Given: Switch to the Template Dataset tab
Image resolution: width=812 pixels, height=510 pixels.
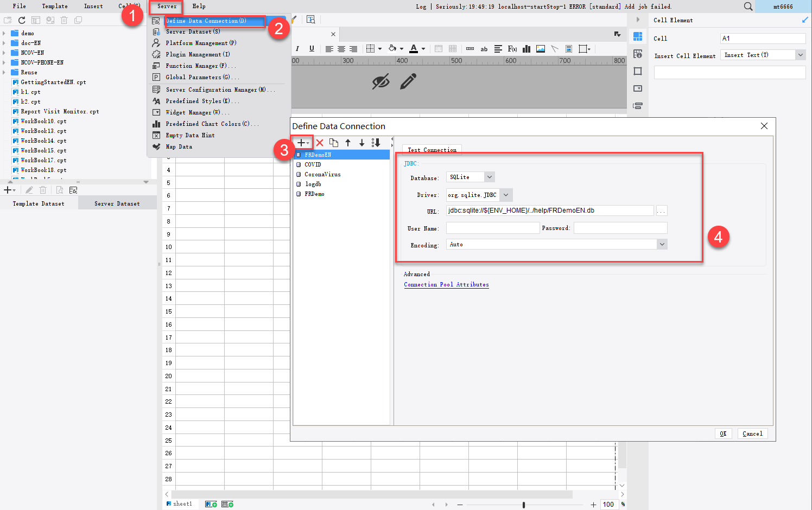Looking at the screenshot, I should click(x=39, y=203).
